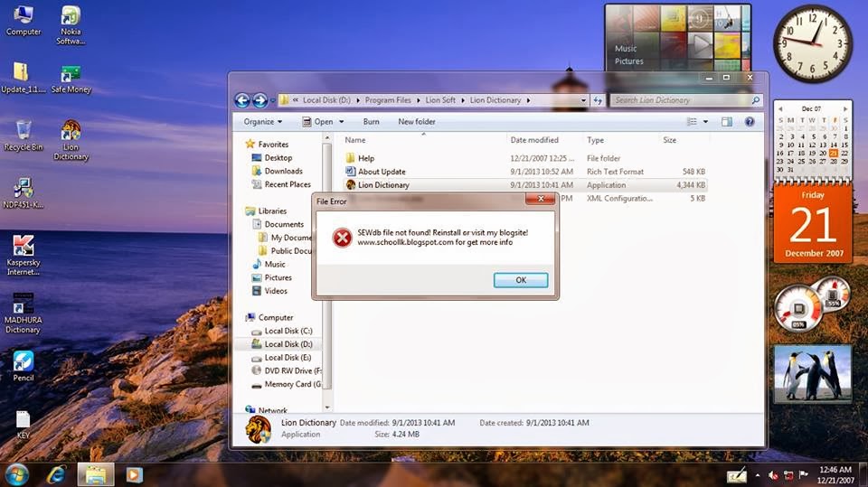Image resolution: width=868 pixels, height=487 pixels.
Task: Open Explorer help question mark icon
Action: 750,122
